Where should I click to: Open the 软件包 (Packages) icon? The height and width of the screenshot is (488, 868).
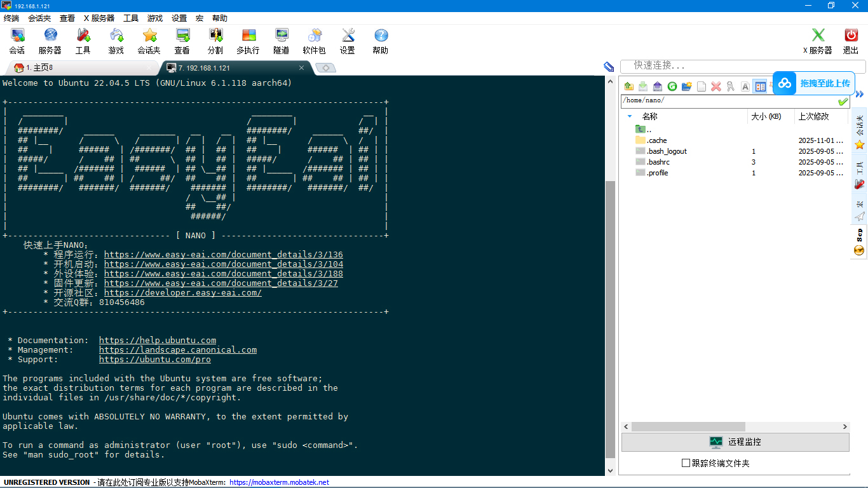314,41
